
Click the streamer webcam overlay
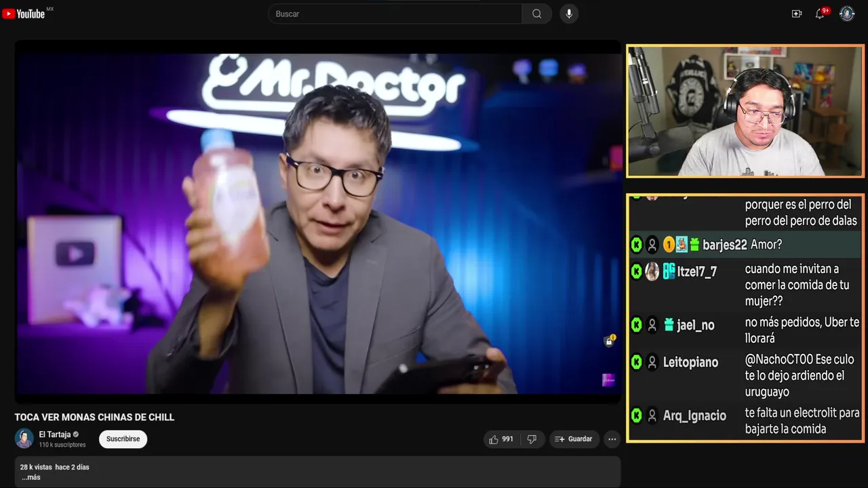point(745,111)
